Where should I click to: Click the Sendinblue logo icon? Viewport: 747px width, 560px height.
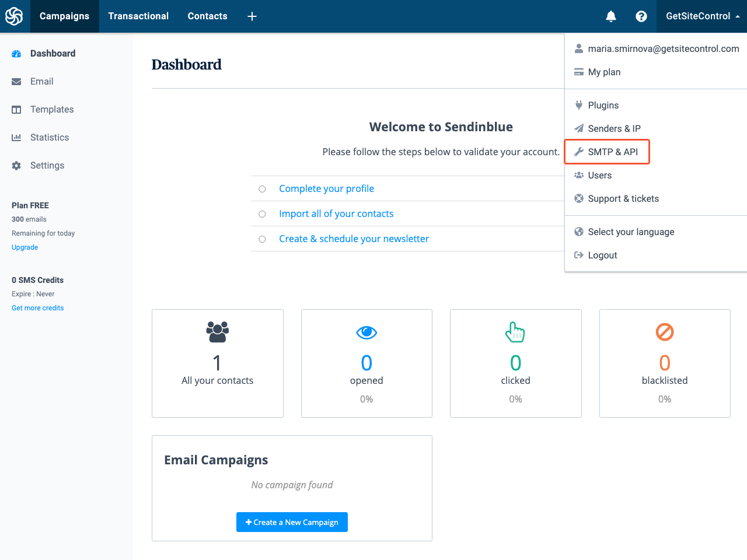coord(14,16)
